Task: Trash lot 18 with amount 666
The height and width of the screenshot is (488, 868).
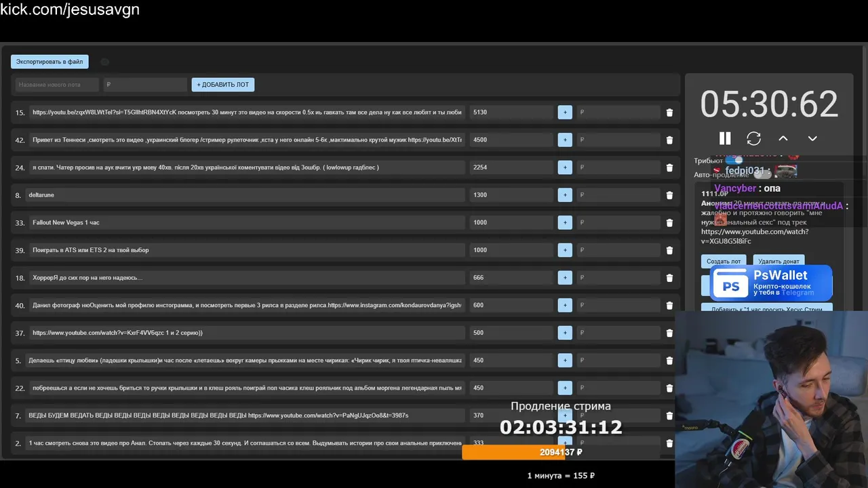Action: [669, 278]
